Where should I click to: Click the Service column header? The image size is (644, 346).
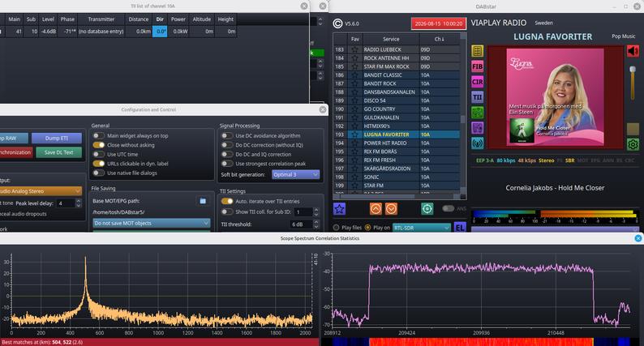(x=391, y=39)
